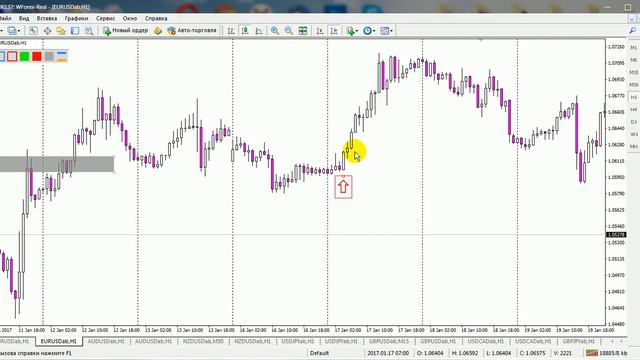Switch chart to candlesticks icon

click(x=245, y=31)
